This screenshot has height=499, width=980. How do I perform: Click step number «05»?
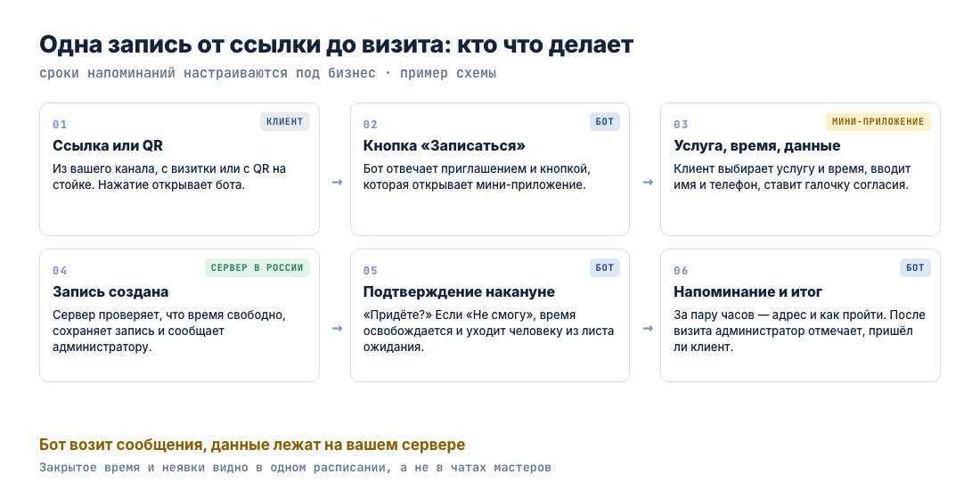(x=371, y=271)
